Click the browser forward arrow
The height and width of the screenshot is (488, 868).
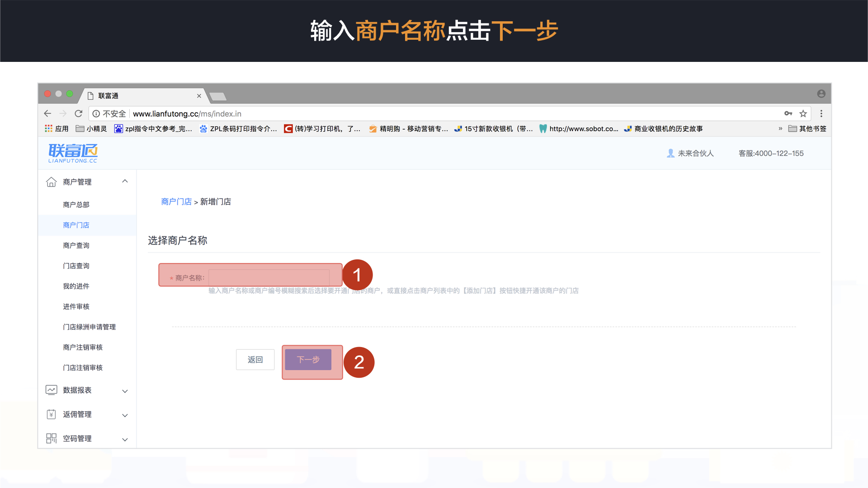(x=63, y=113)
